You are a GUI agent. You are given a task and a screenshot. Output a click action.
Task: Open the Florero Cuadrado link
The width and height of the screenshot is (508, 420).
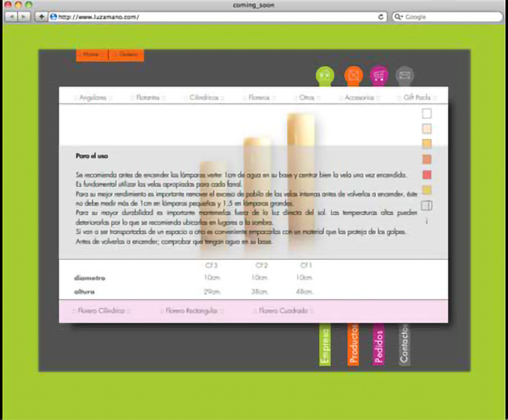click(x=283, y=311)
